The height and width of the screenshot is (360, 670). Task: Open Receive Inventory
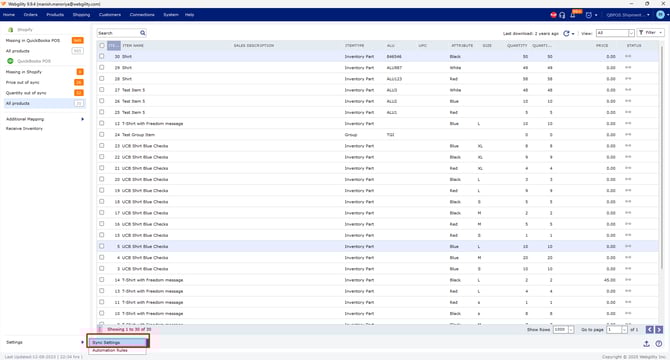coord(24,129)
